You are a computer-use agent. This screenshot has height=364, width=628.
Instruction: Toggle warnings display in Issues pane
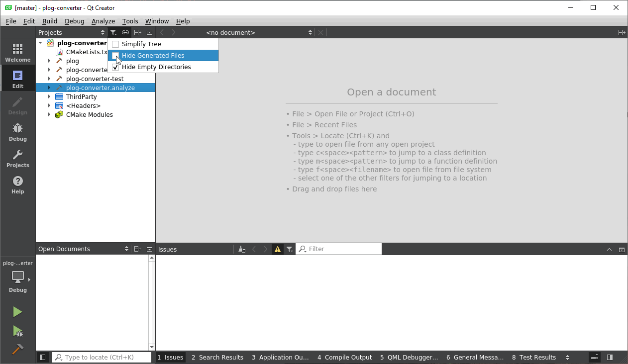(278, 249)
